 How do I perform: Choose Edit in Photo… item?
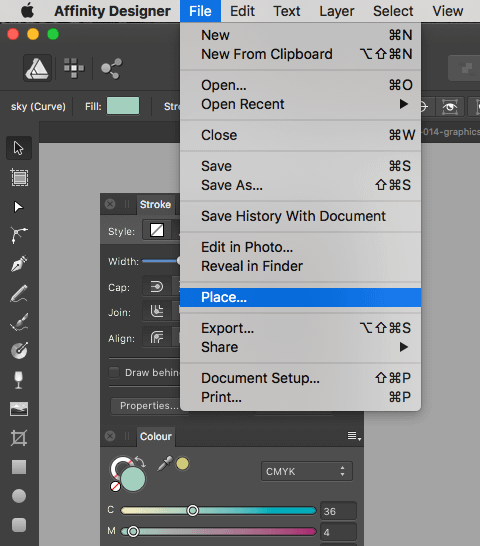[300, 247]
